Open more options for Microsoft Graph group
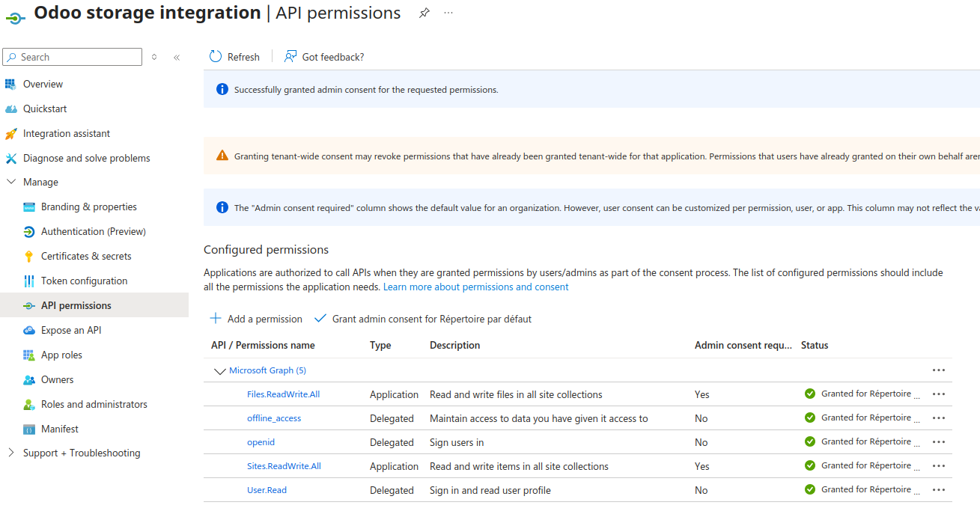This screenshot has width=980, height=526. 939,370
